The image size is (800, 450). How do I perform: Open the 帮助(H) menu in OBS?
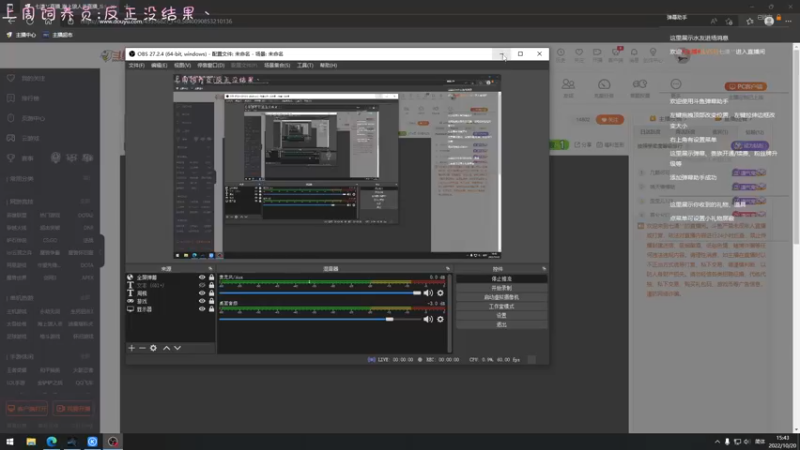(328, 65)
